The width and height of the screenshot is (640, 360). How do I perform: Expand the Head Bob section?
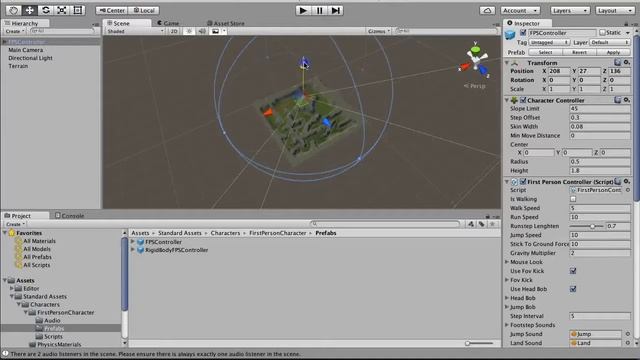pos(507,298)
